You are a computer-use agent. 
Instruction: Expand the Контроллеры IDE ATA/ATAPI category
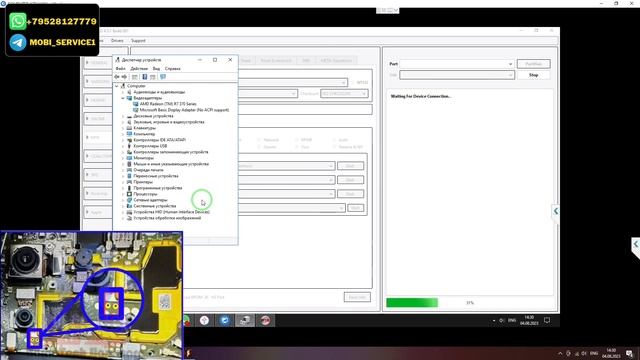[123, 140]
